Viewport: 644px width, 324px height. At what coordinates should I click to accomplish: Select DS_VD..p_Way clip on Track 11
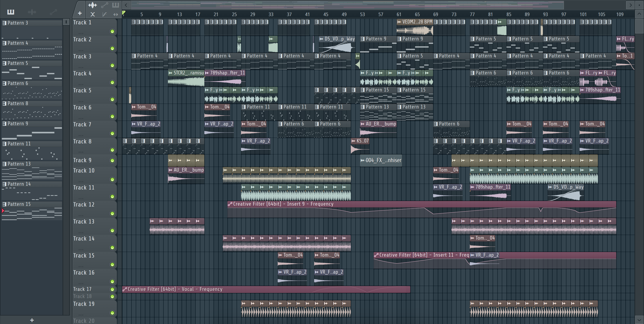[x=566, y=192]
